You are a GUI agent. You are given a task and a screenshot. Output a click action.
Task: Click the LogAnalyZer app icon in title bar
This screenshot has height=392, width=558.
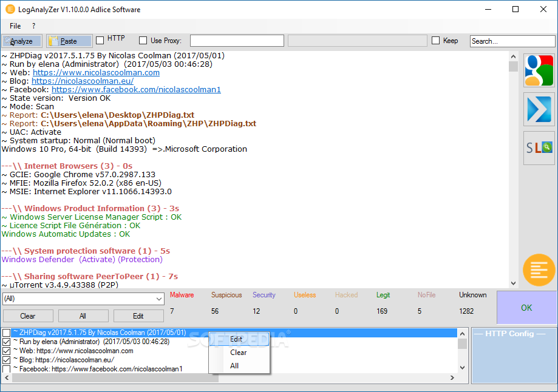pos(10,9)
